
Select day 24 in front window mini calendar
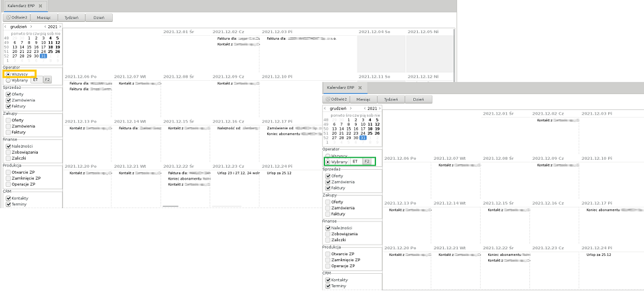point(363,133)
